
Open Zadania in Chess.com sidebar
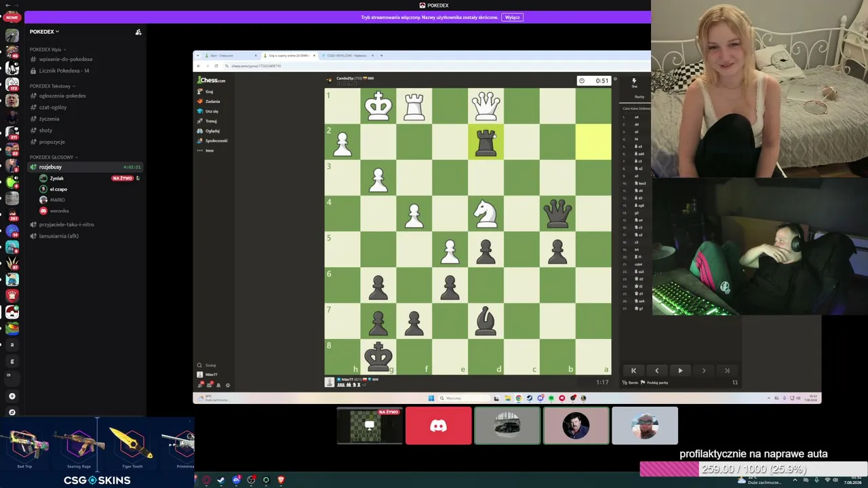208,101
